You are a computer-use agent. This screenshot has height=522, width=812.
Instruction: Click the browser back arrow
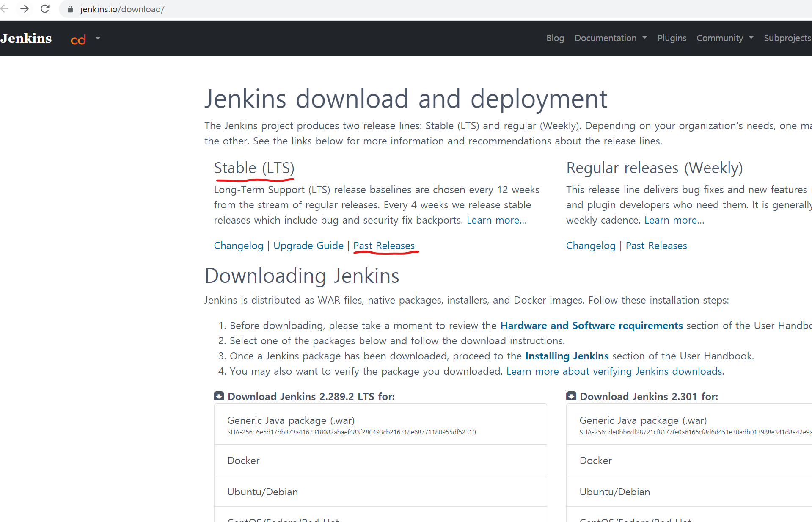coord(5,9)
